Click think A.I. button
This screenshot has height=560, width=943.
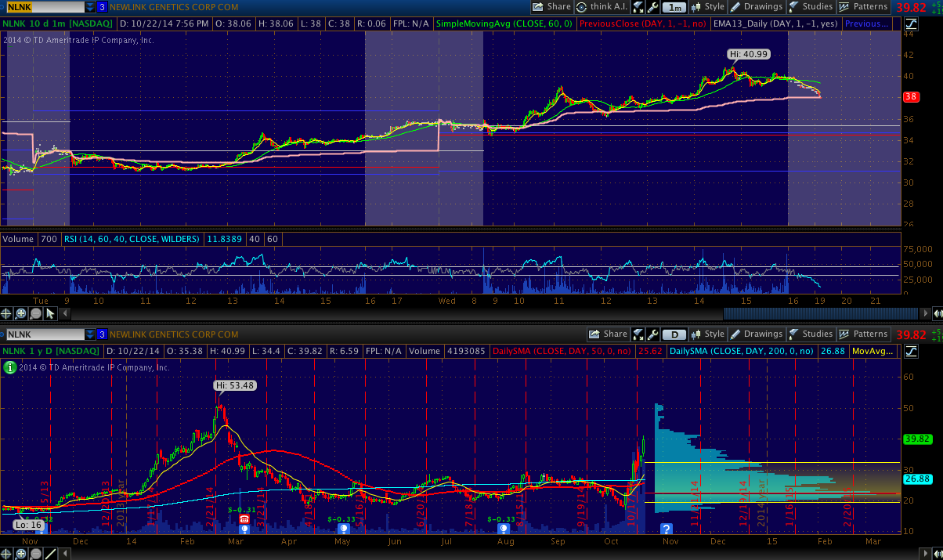[x=602, y=7]
